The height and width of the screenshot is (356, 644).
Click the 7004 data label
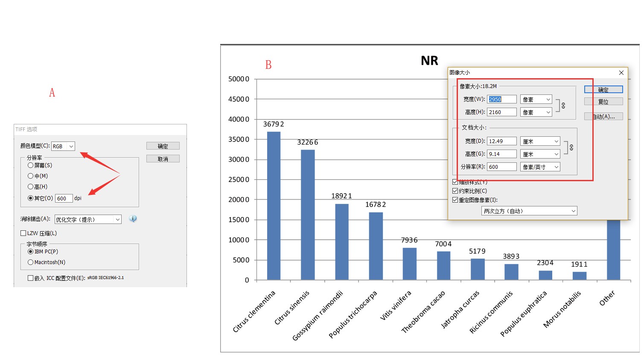pos(443,244)
